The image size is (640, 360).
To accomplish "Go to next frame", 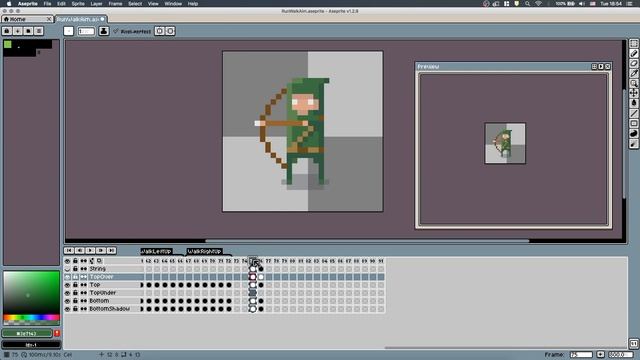I will (101, 250).
